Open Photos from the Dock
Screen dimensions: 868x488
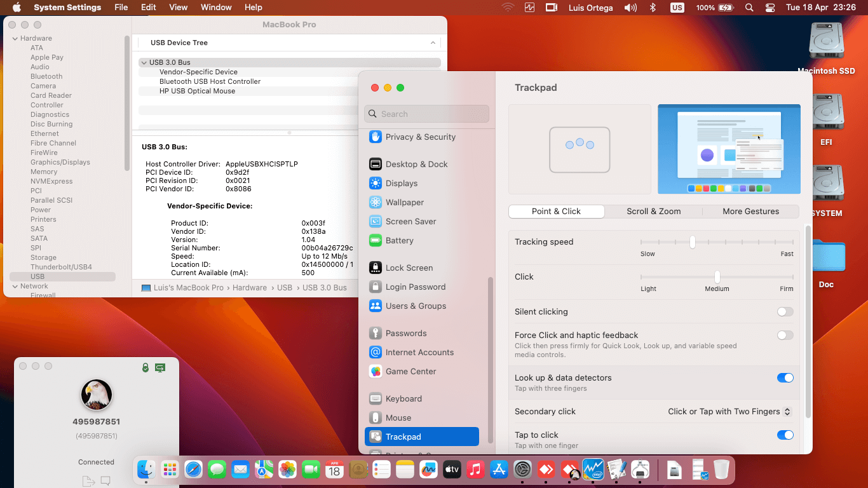(x=287, y=470)
